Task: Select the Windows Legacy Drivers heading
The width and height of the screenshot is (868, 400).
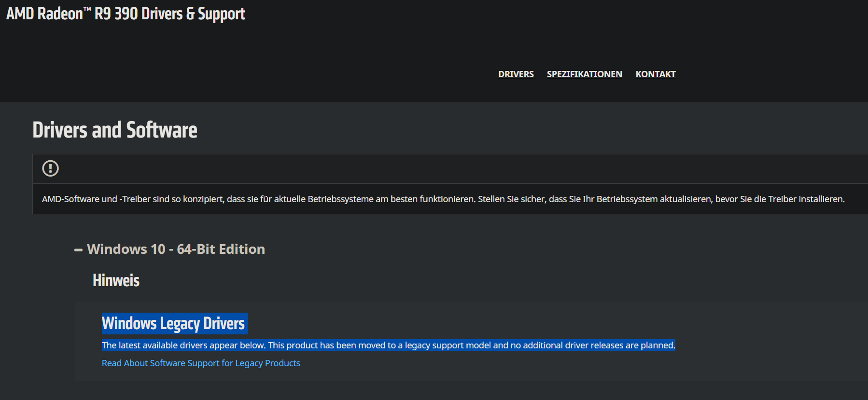Action: pyautogui.click(x=173, y=323)
